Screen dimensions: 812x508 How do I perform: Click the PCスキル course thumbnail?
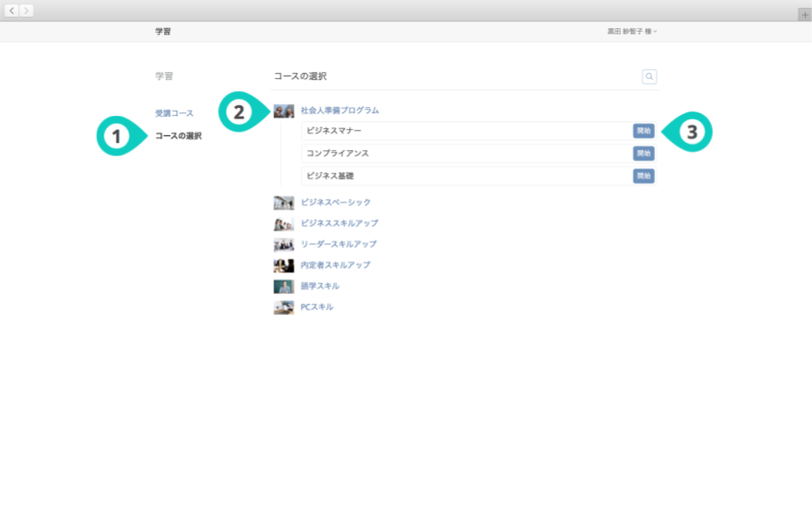click(x=283, y=307)
